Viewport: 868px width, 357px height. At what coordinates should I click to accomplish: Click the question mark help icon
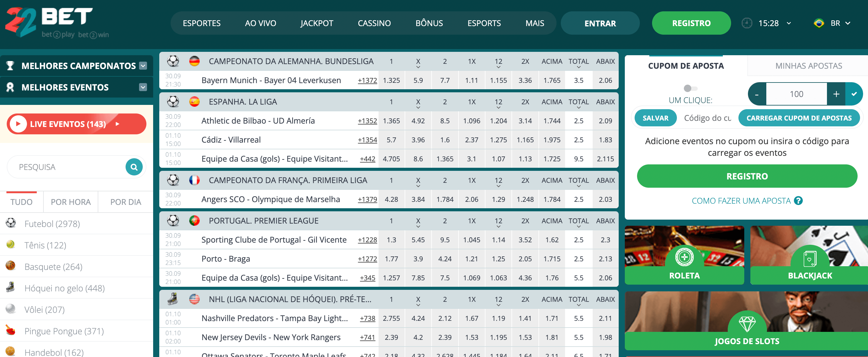798,201
